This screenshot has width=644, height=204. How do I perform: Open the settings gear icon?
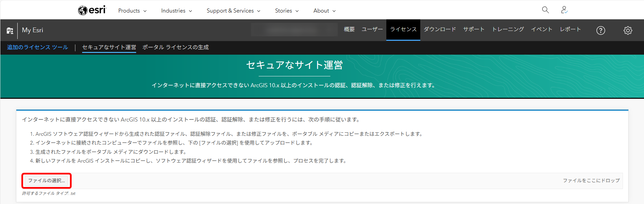click(628, 31)
